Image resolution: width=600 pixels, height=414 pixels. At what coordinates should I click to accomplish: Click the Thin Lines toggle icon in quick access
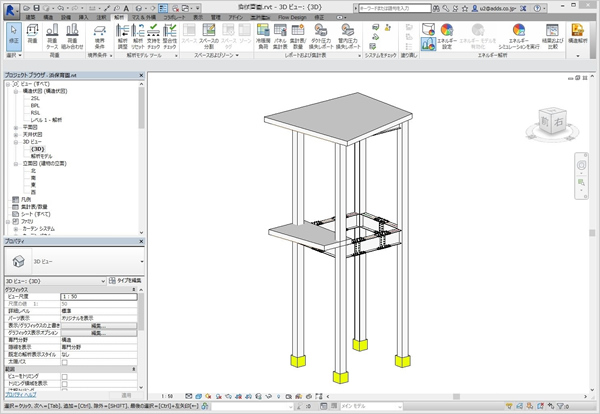163,8
